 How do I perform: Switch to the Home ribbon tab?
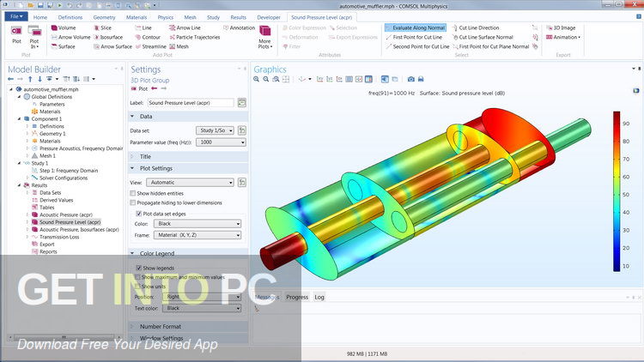[x=40, y=17]
